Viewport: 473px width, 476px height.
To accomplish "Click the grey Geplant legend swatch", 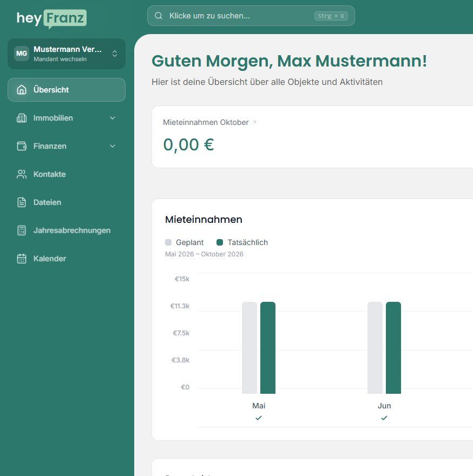I will point(168,242).
